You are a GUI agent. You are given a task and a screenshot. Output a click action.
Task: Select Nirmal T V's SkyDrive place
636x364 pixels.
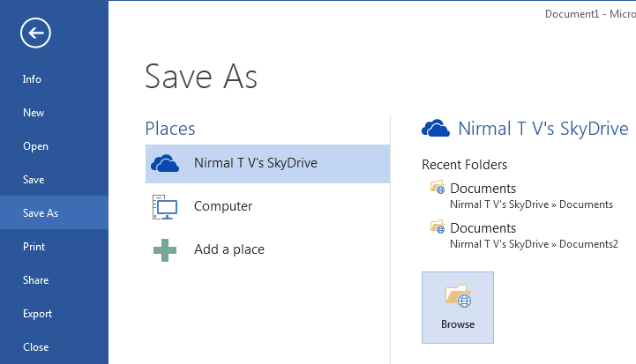267,164
